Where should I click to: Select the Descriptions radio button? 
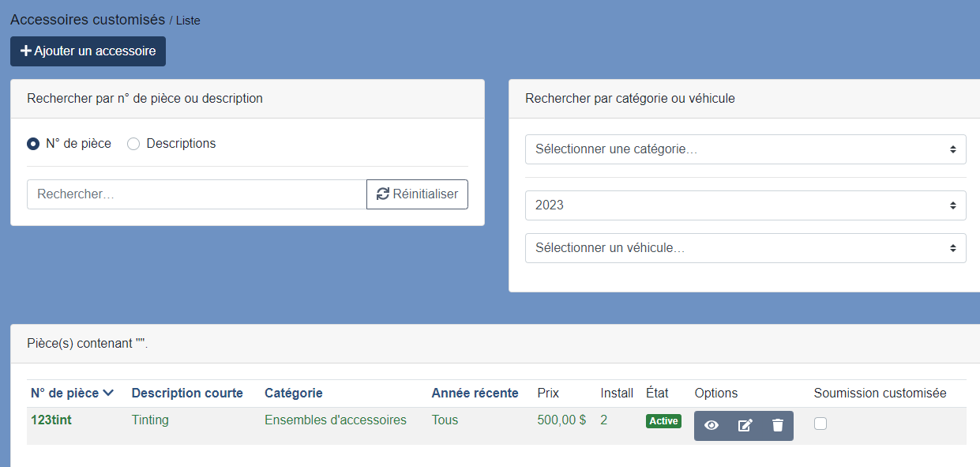tap(133, 144)
